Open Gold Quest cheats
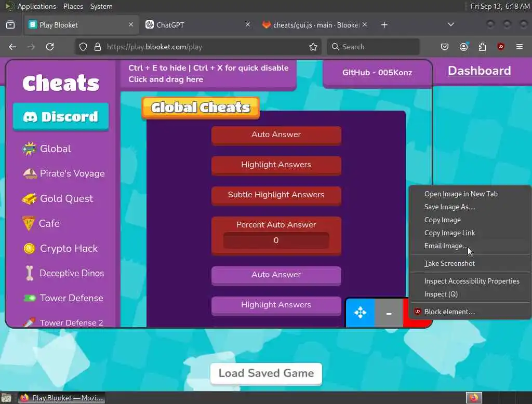The height and width of the screenshot is (404, 532). point(57,198)
